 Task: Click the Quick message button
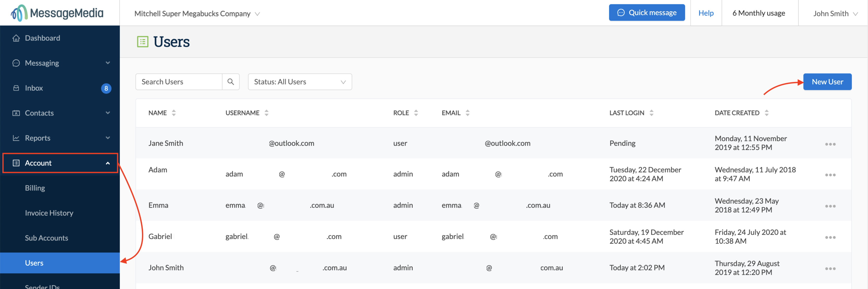pyautogui.click(x=646, y=13)
